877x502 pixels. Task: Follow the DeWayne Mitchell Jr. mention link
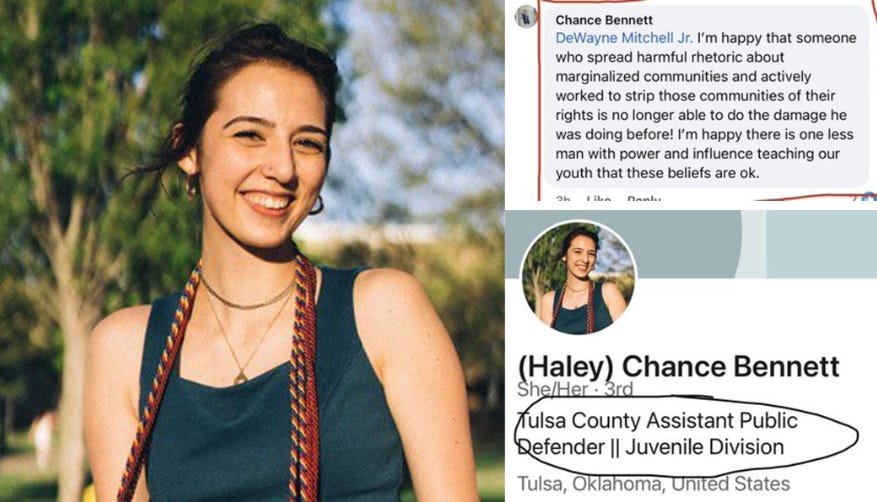(x=624, y=38)
